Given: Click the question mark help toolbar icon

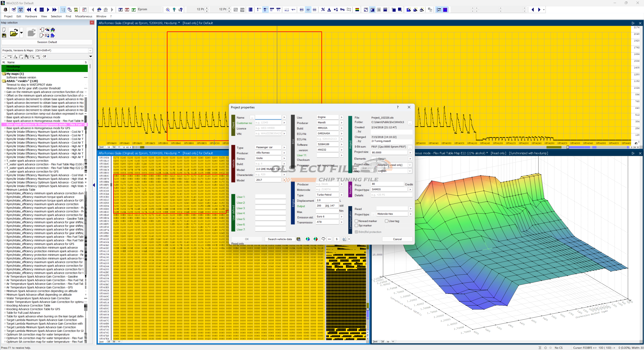Looking at the screenshot, I should pyautogui.click(x=174, y=10).
